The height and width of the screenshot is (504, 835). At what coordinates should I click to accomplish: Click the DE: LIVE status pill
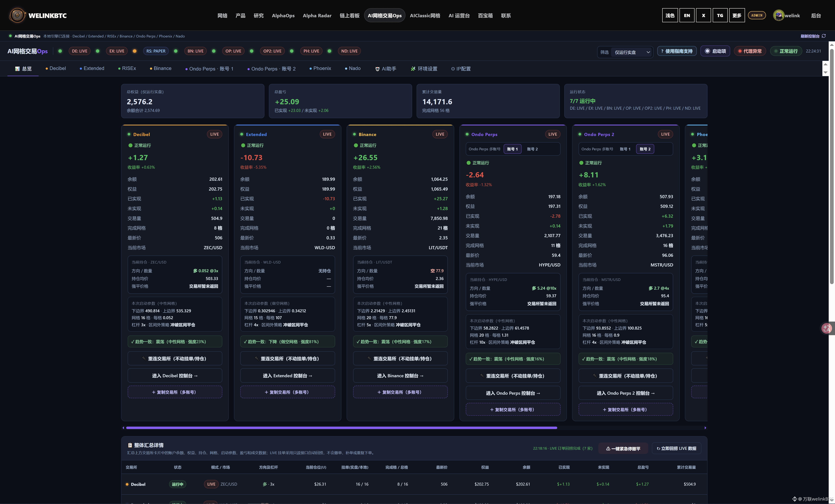pyautogui.click(x=80, y=51)
